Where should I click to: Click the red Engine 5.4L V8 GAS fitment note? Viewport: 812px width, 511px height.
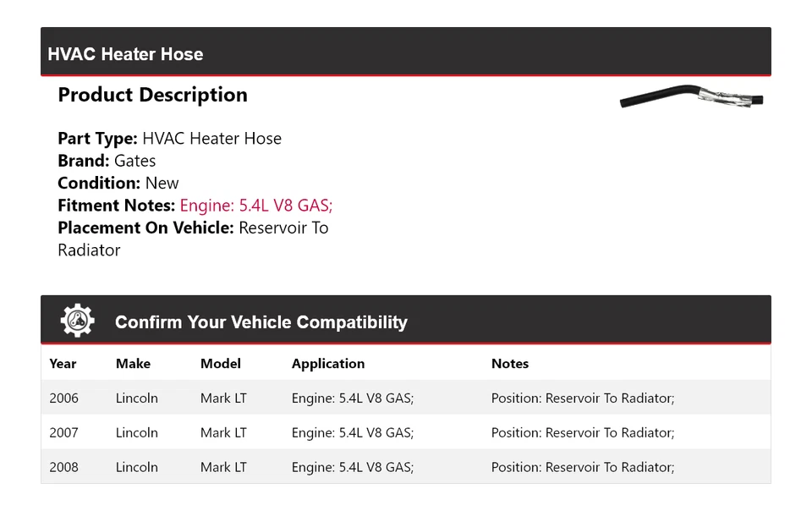coord(255,206)
